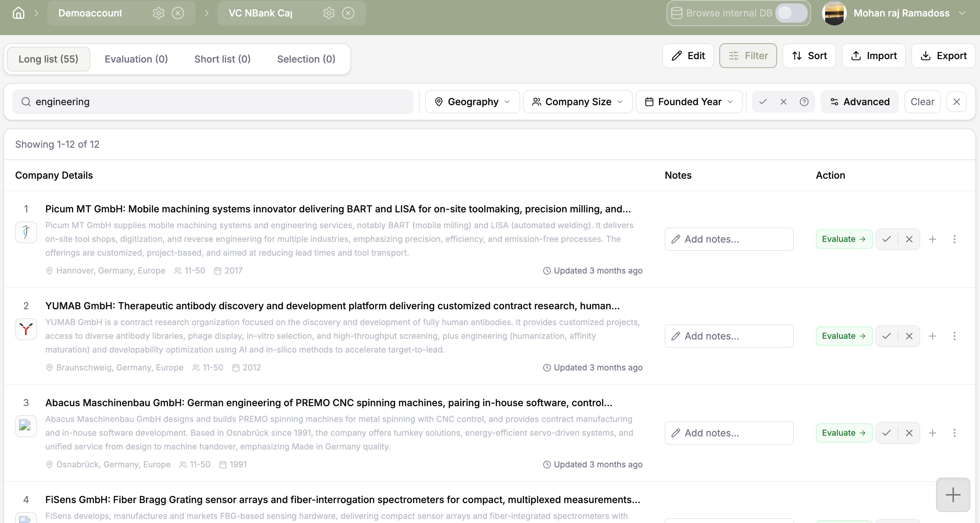Click Showing 1-12 of 12 text

(57, 144)
